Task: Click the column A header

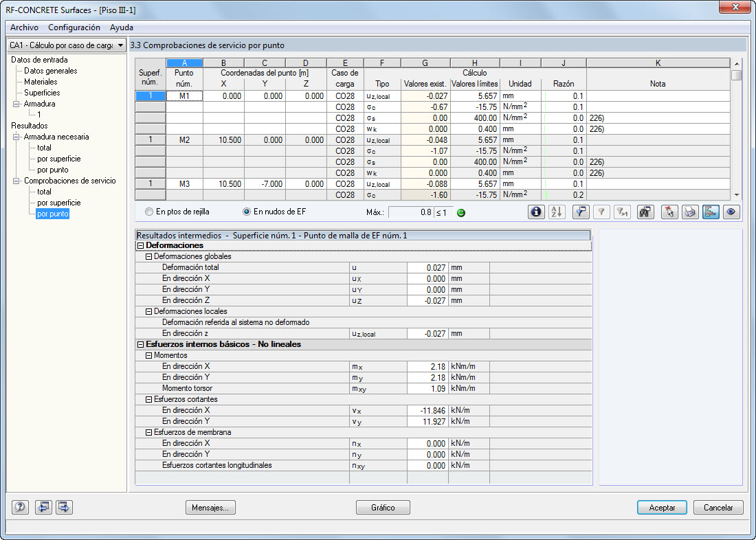Action: pyautogui.click(x=185, y=63)
